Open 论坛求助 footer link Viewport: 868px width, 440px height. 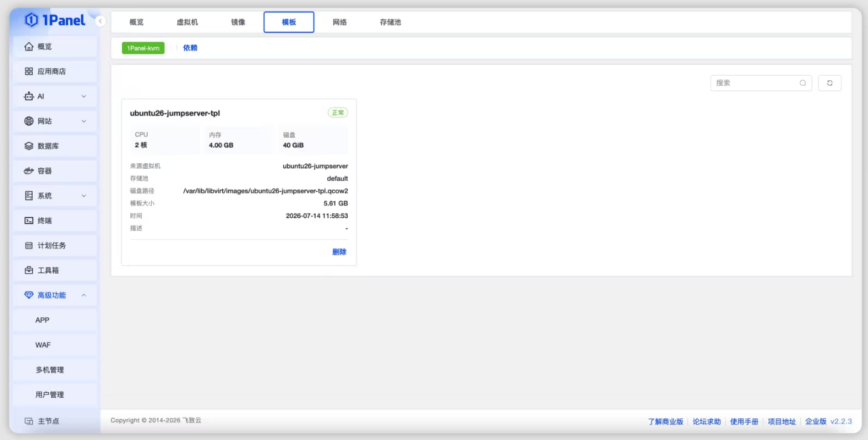pos(706,422)
